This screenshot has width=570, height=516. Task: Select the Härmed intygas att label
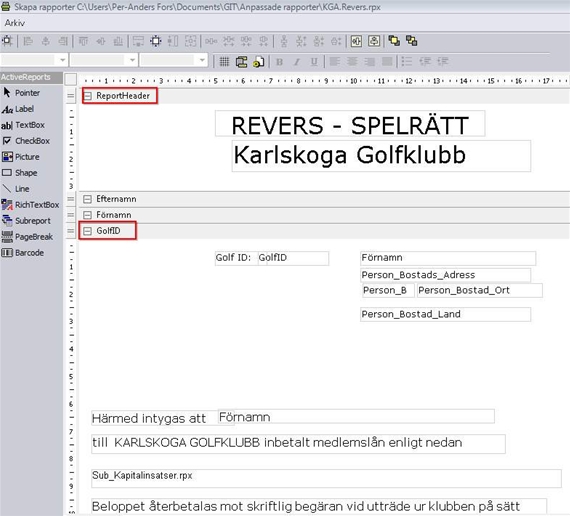tap(154, 418)
